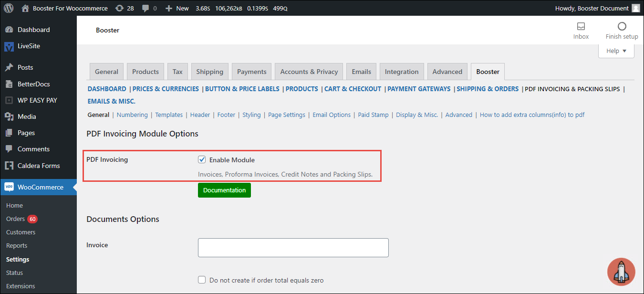Open WooCommerce Extensions submenu item
This screenshot has width=644, height=294.
pyautogui.click(x=21, y=286)
